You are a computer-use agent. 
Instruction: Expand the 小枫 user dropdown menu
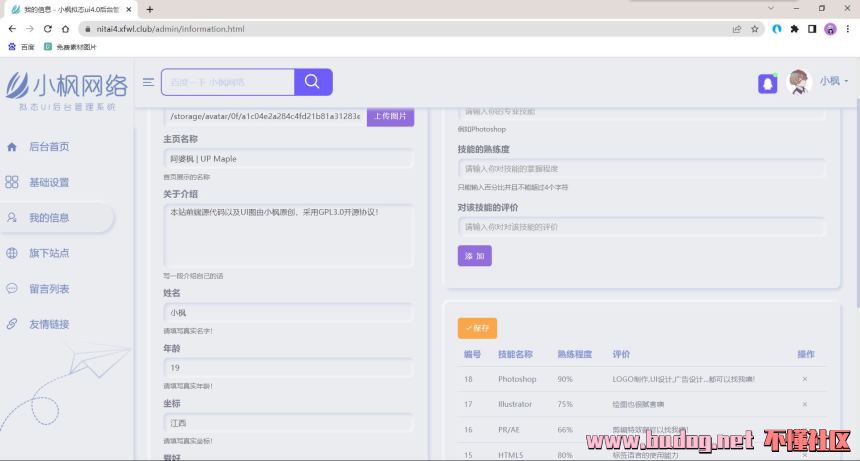(834, 82)
